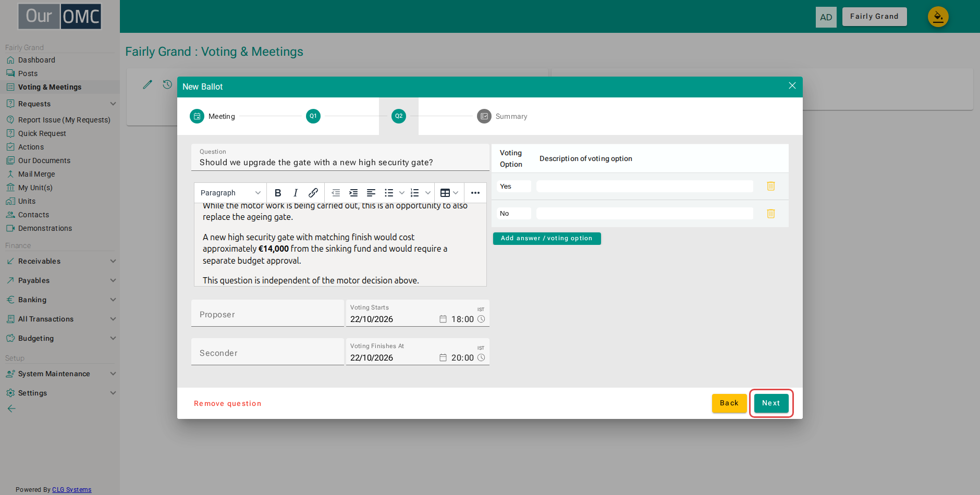Viewport: 980px width, 495px height.
Task: Click the Back button
Action: tap(729, 403)
